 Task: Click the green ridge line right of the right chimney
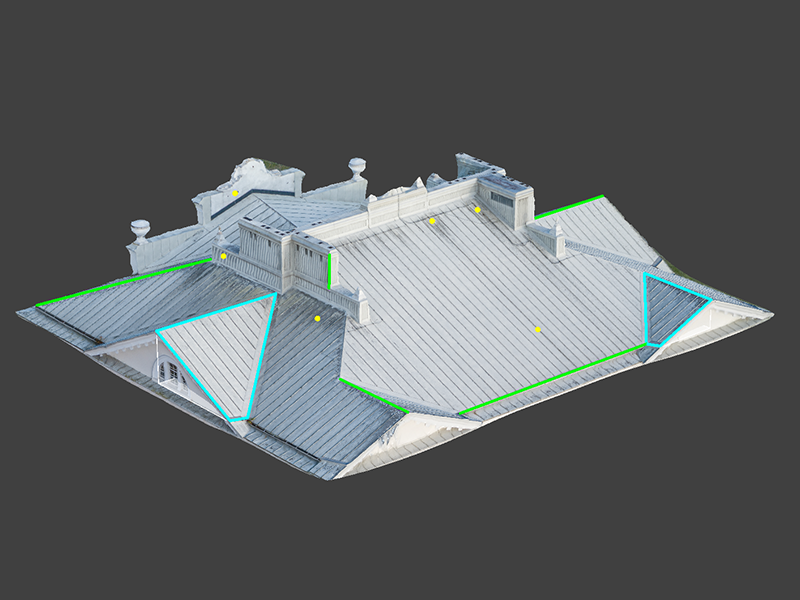[569, 207]
